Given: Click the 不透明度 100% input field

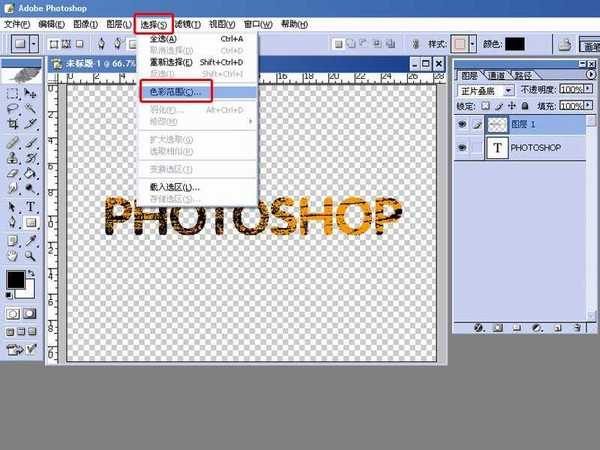Looking at the screenshot, I should [x=571, y=89].
